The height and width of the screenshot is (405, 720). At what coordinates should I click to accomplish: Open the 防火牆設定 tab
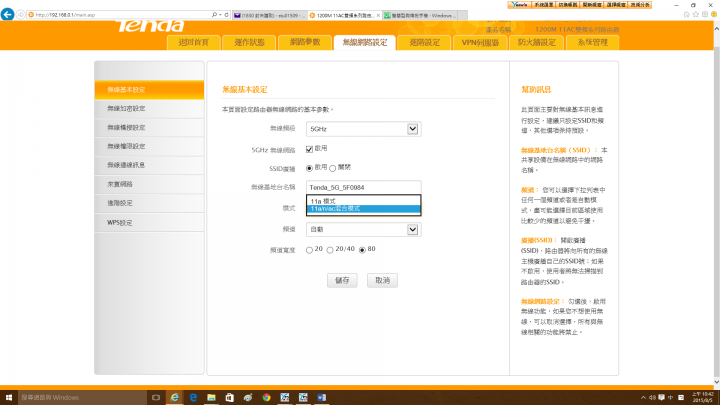[x=536, y=42]
